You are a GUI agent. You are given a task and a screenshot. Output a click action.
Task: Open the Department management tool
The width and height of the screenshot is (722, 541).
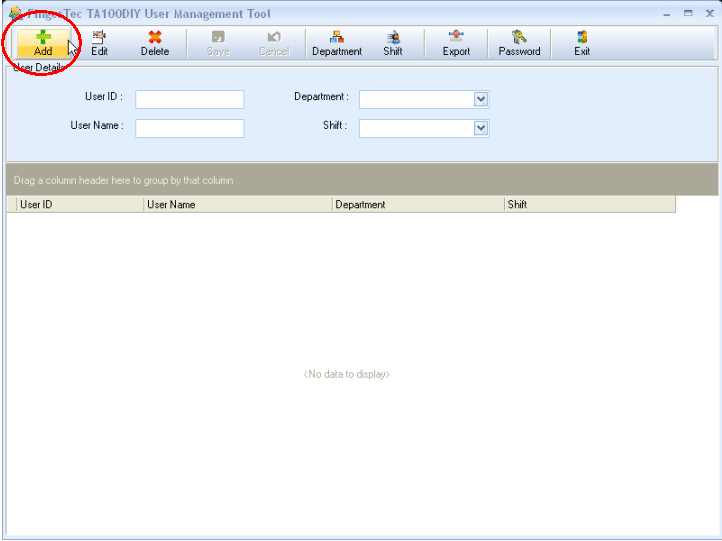pos(337,43)
